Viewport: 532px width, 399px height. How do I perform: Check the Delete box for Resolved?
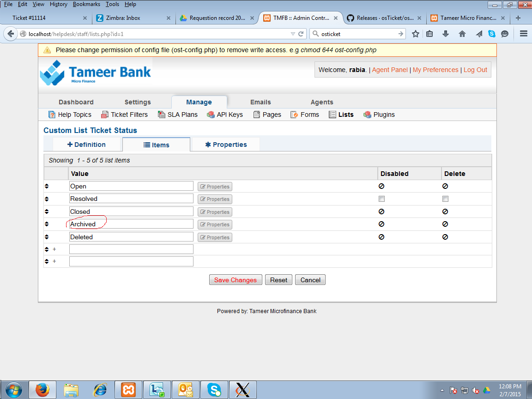[445, 199]
